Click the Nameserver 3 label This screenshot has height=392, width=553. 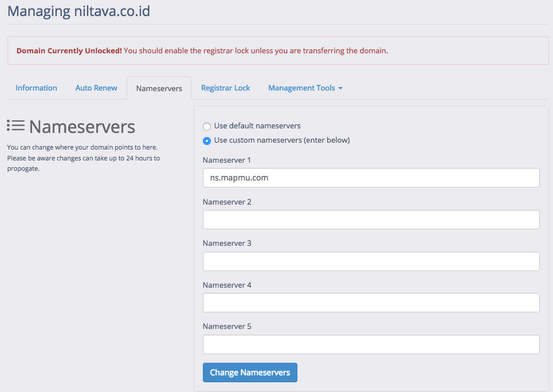coord(227,243)
